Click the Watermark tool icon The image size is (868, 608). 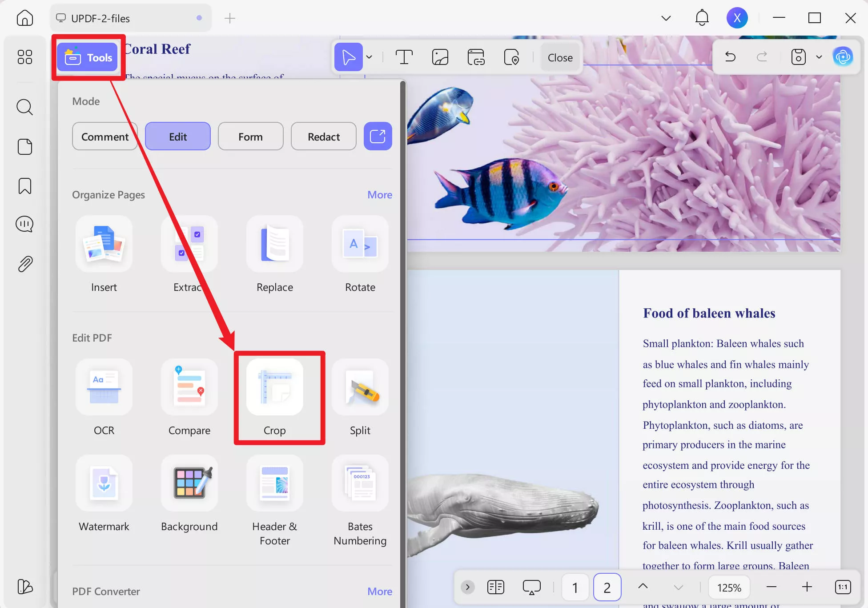(104, 483)
